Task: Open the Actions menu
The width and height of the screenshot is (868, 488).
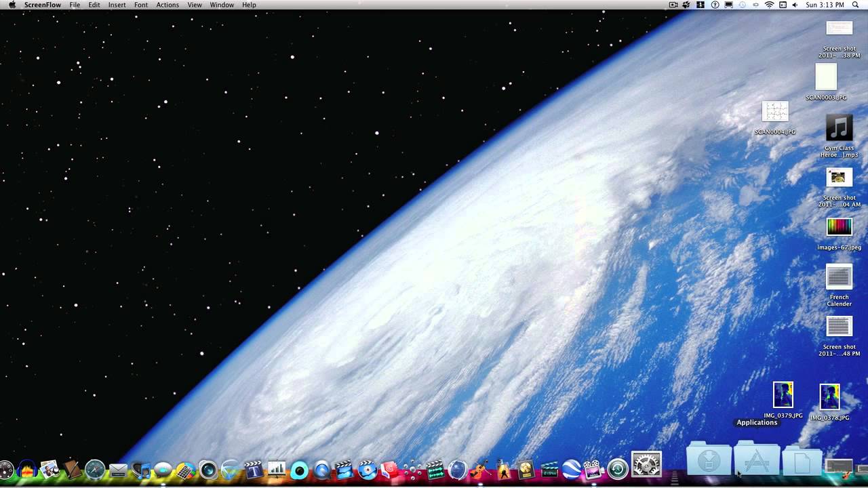Action: pyautogui.click(x=167, y=5)
